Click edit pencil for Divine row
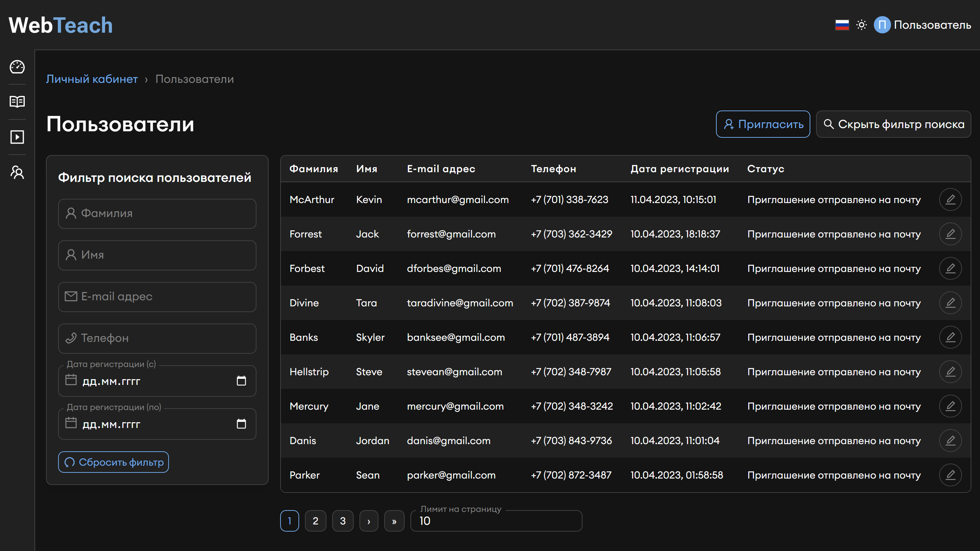The image size is (980, 551). (950, 303)
